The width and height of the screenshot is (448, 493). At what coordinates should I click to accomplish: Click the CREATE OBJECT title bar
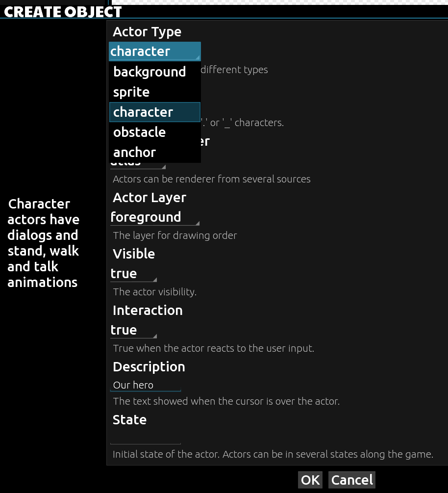pos(63,11)
